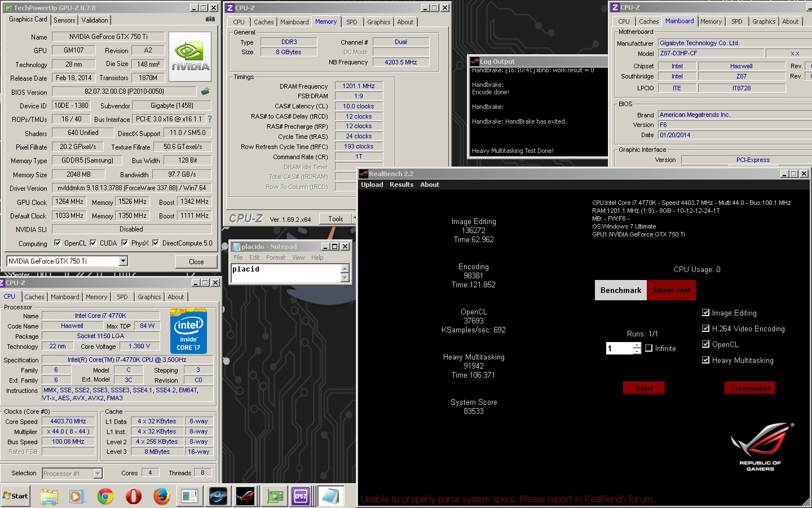
Task: Switch to the ROG RealBench taskbar icon
Action: 245,496
